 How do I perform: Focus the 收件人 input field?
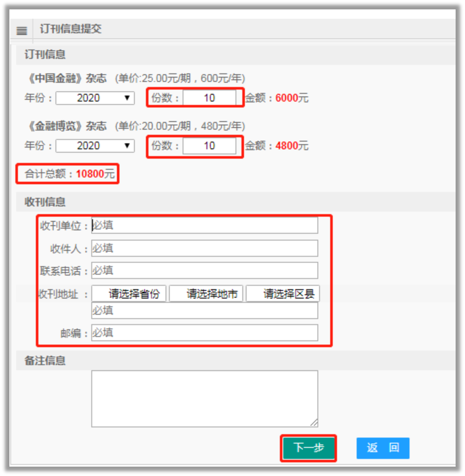pos(205,248)
